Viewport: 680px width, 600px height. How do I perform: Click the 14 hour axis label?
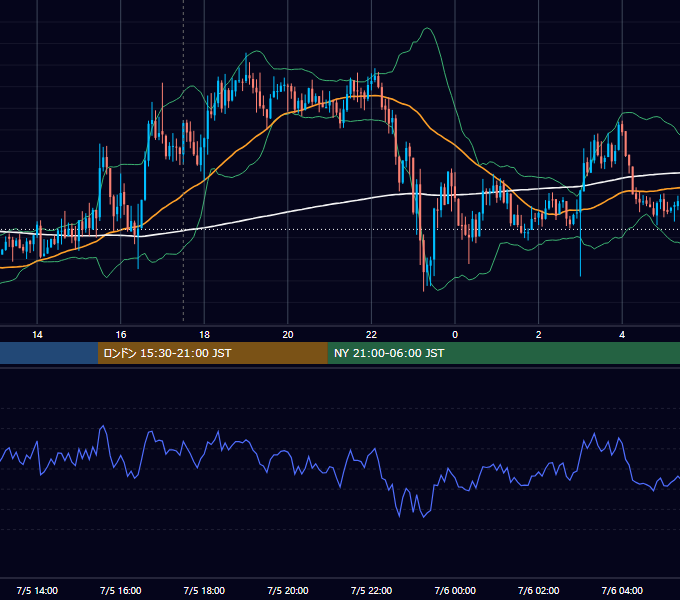click(x=37, y=335)
